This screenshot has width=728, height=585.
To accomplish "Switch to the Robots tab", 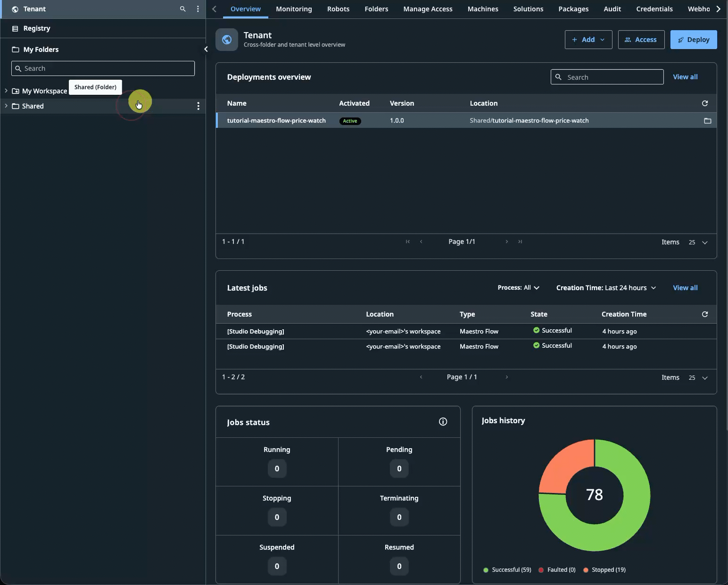I will click(338, 9).
